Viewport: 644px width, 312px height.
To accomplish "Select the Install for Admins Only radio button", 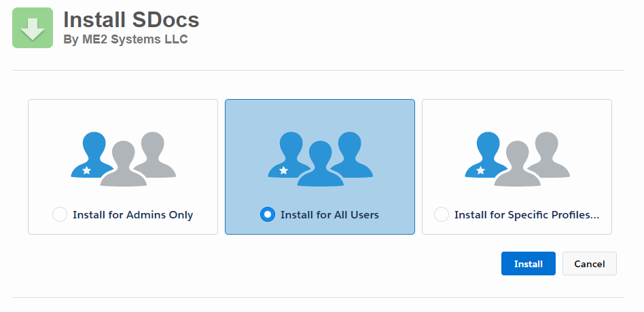I will click(x=60, y=214).
